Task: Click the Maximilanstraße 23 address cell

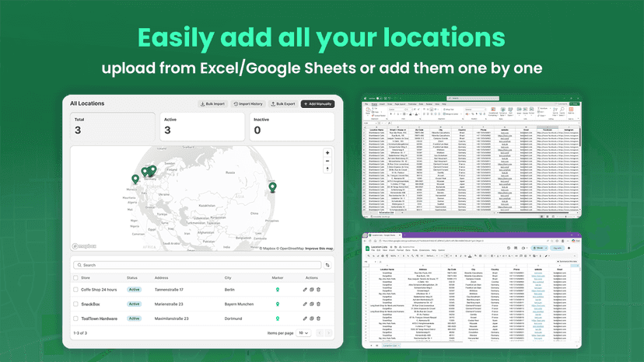Action: pos(171,318)
